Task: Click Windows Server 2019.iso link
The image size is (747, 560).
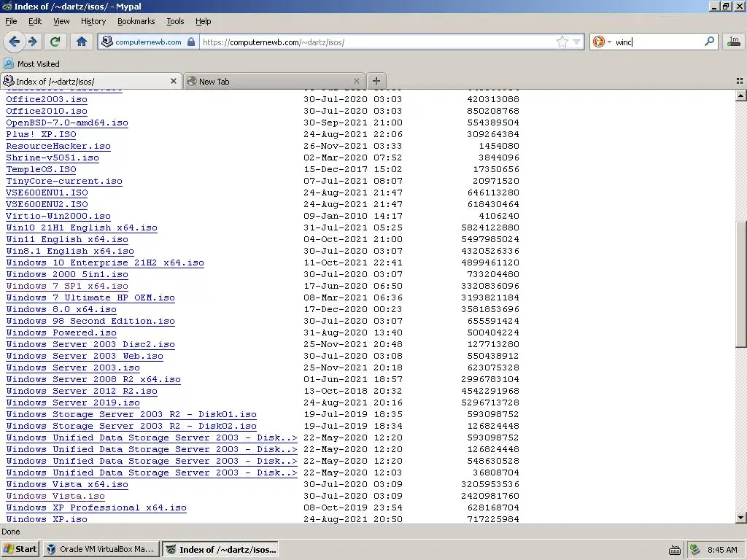Action: (73, 402)
